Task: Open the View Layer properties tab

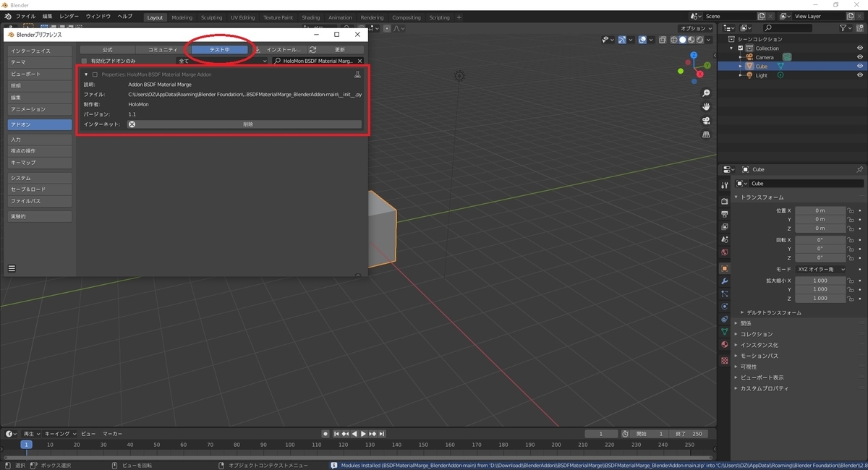Action: (724, 227)
